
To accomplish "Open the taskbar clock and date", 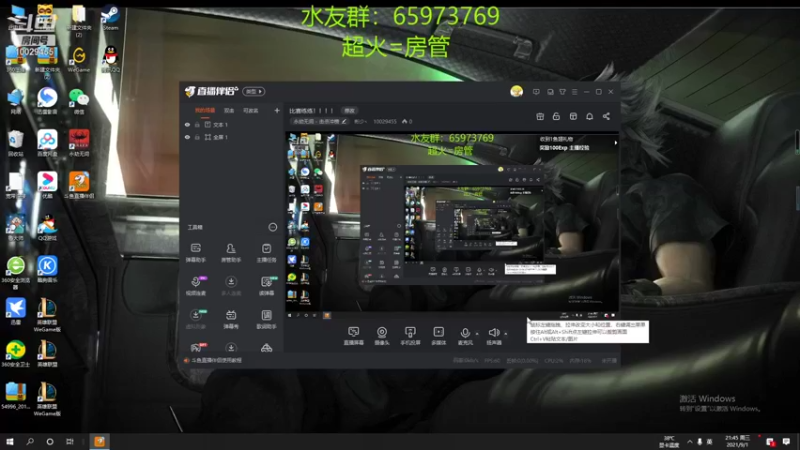I will pos(738,442).
